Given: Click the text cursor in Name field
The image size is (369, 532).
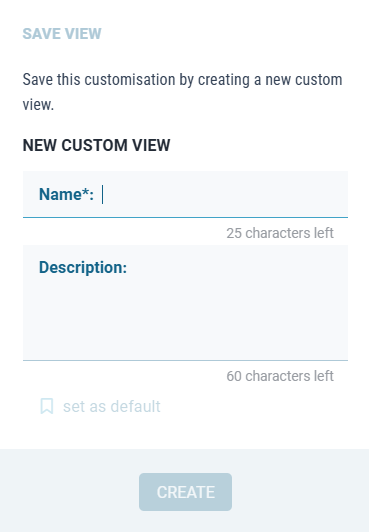Looking at the screenshot, I should point(102,194).
